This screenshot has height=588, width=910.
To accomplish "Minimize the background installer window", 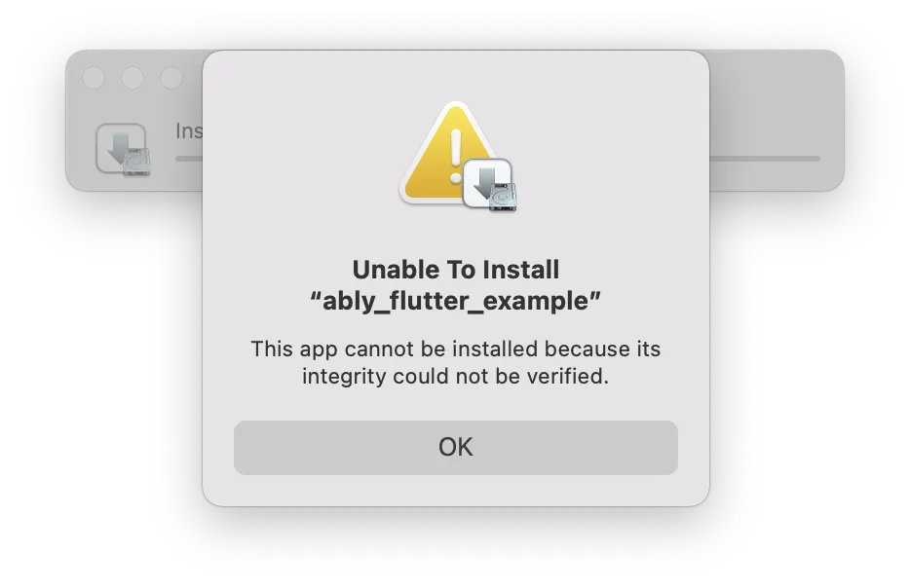I will pyautogui.click(x=133, y=78).
